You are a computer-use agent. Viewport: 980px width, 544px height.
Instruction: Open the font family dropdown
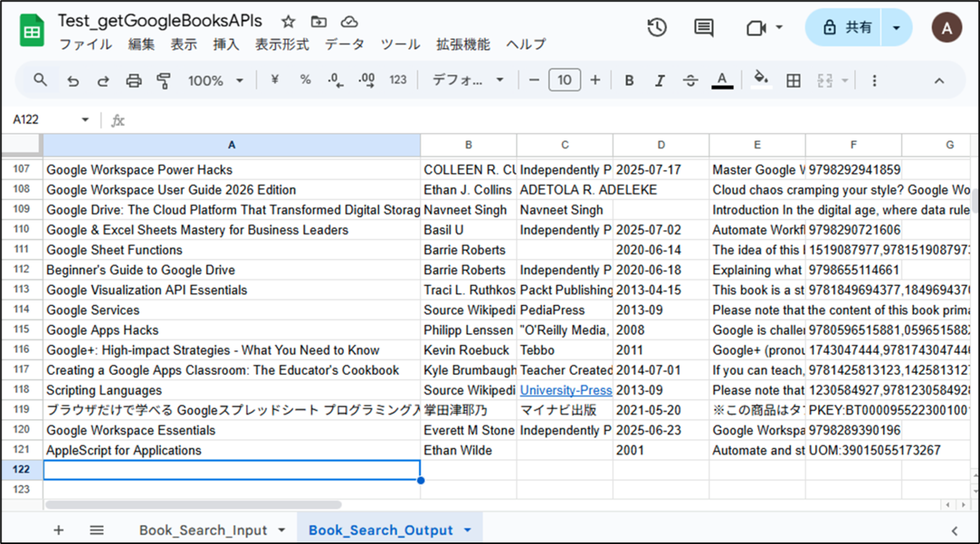coord(468,80)
